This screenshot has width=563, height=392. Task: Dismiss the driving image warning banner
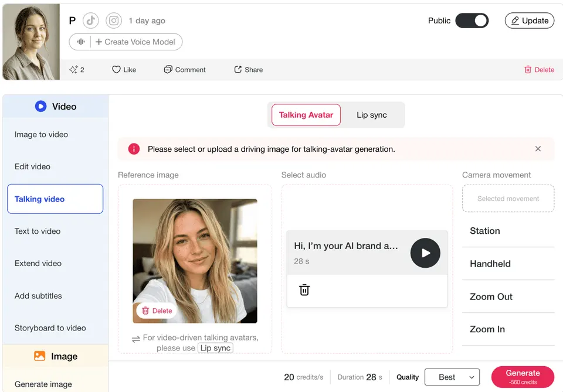coord(538,149)
